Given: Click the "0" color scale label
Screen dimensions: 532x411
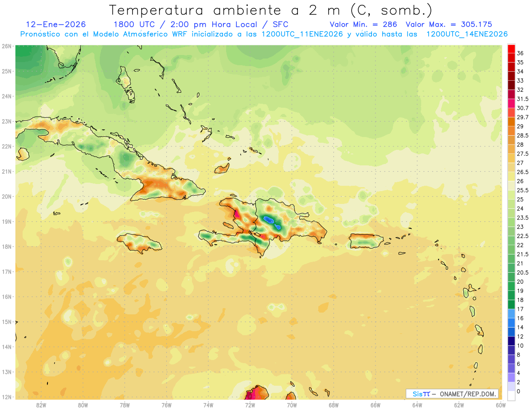Looking at the screenshot, I should [x=519, y=391].
